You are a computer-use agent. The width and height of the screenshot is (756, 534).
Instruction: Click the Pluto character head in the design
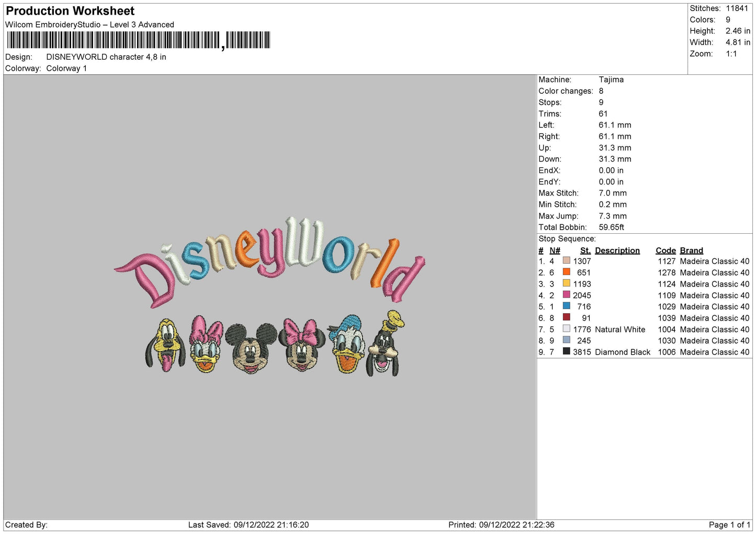165,344
